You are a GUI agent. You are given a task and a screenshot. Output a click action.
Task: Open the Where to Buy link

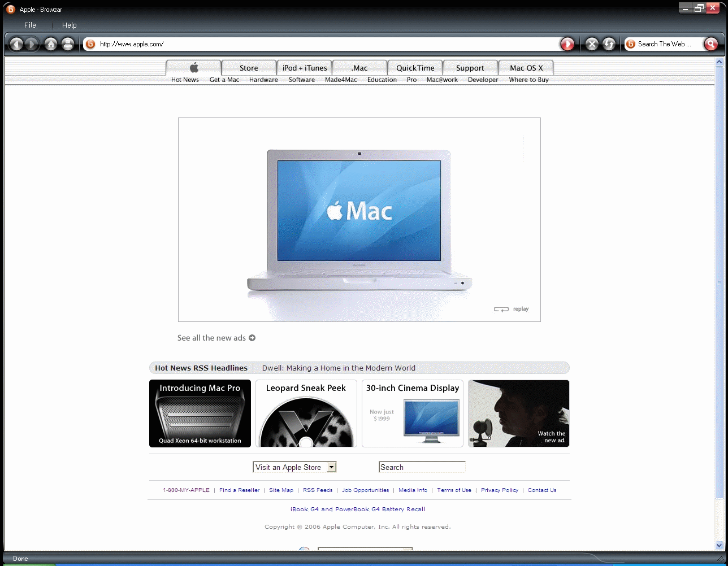529,80
